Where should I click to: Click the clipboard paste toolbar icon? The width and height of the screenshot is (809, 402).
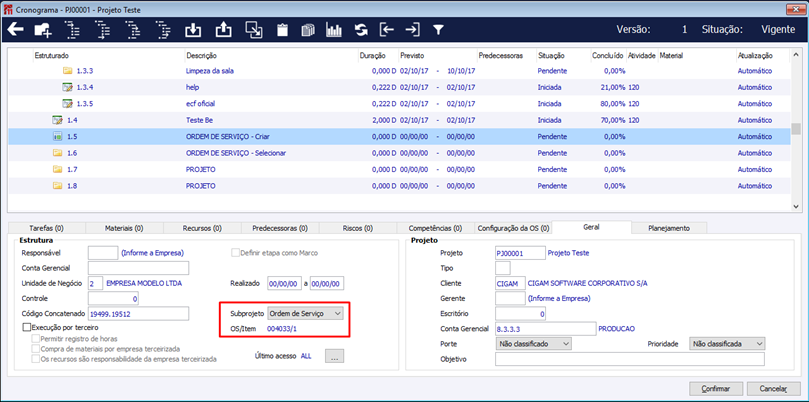pyautogui.click(x=282, y=30)
